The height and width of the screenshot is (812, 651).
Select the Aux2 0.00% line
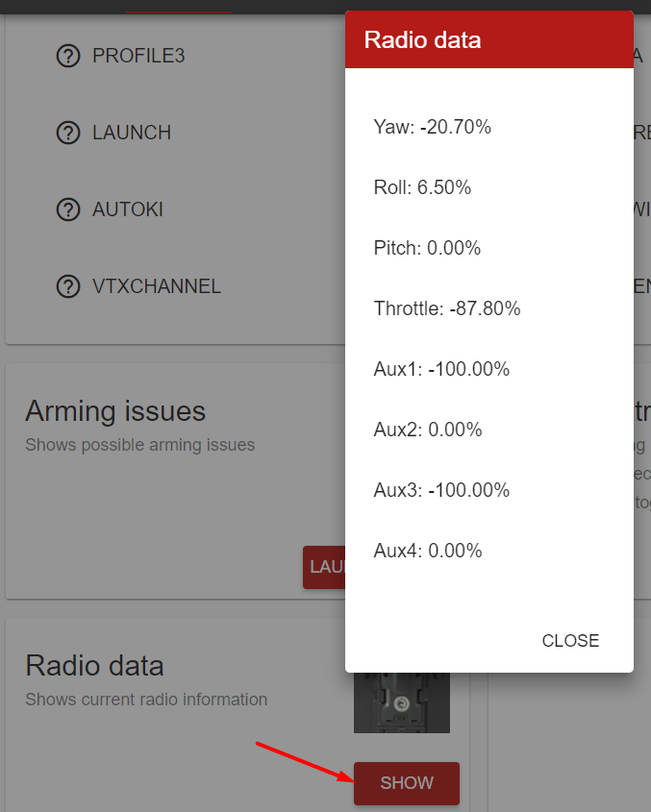point(428,430)
